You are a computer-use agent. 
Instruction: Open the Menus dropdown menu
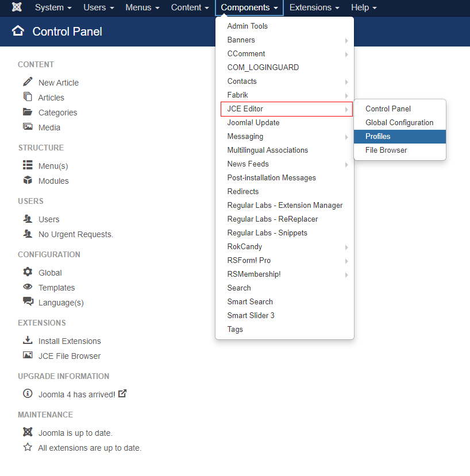pyautogui.click(x=142, y=7)
